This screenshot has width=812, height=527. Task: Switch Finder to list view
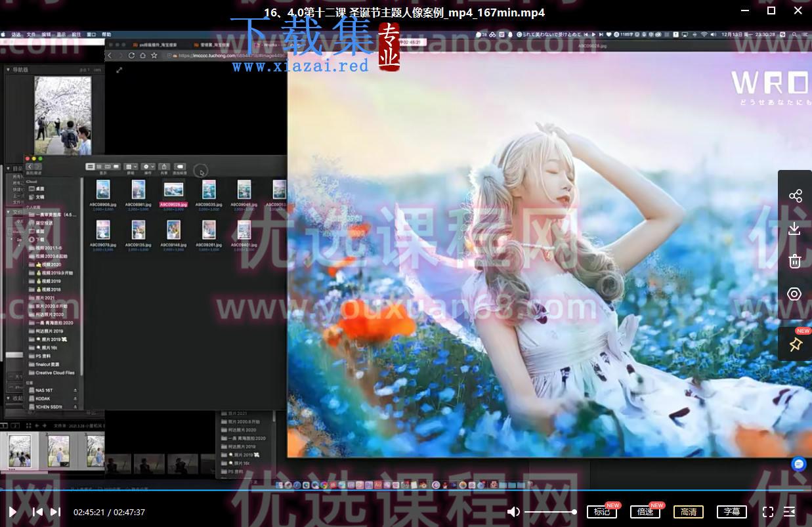[x=99, y=167]
